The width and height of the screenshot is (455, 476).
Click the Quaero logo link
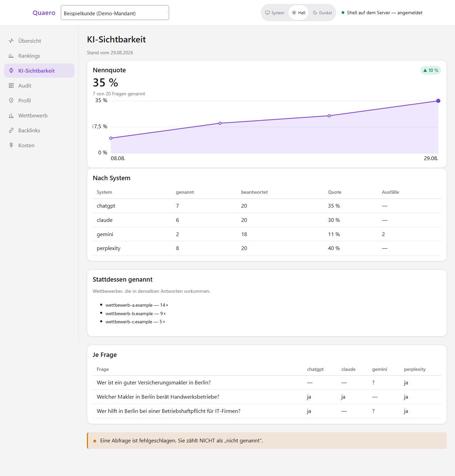coord(44,13)
